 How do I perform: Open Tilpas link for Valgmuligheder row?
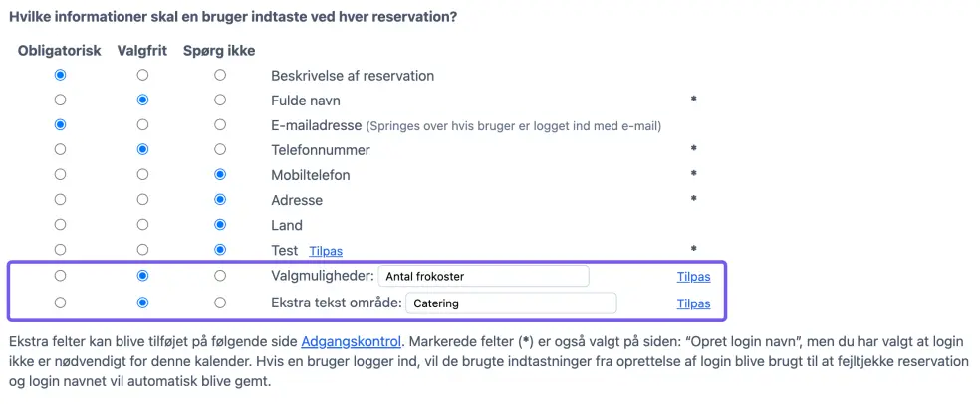693,277
